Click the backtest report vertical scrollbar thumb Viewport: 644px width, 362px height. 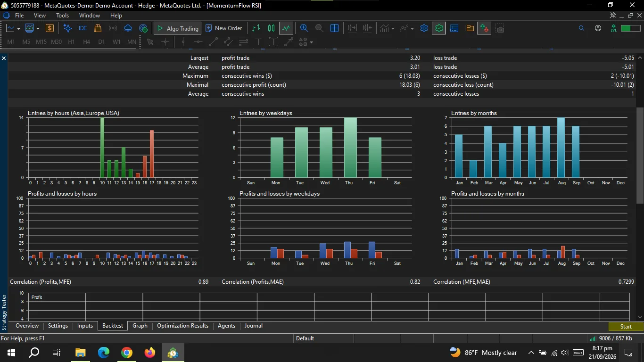coord(640,156)
